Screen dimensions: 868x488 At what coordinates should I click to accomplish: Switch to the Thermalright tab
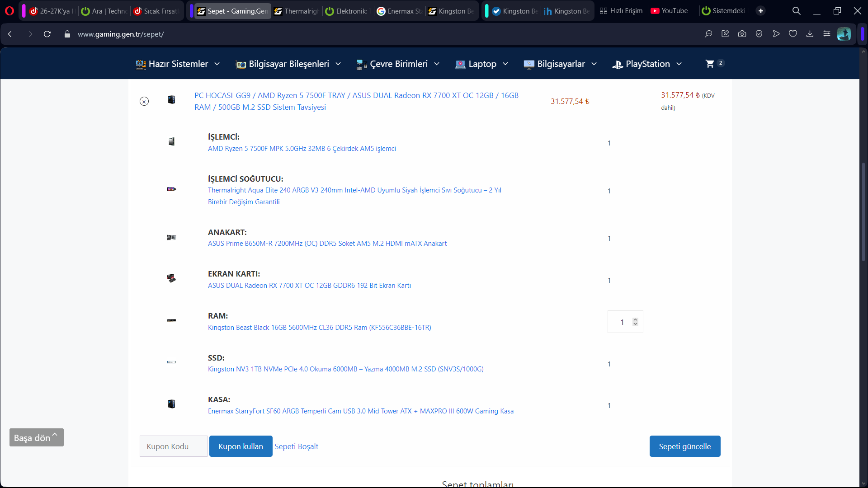click(x=297, y=11)
